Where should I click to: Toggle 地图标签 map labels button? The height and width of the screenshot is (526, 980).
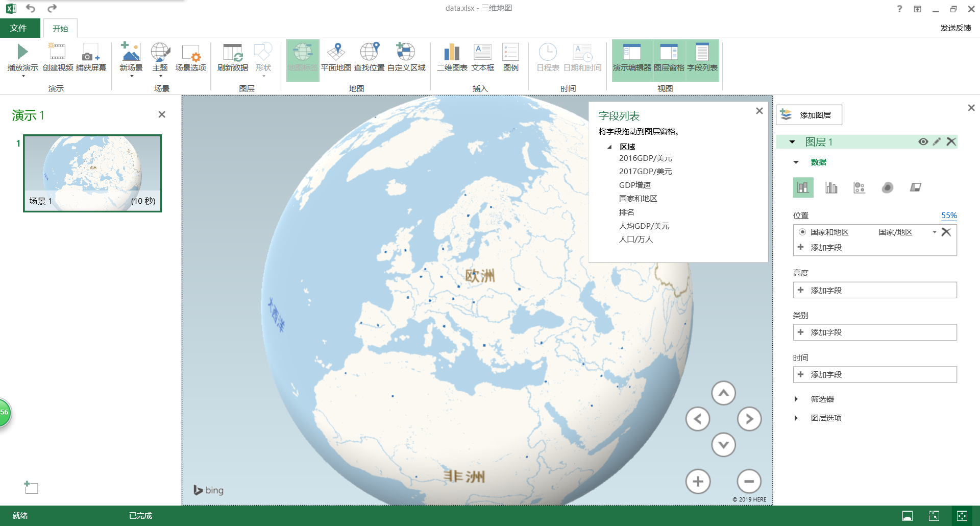(303, 60)
